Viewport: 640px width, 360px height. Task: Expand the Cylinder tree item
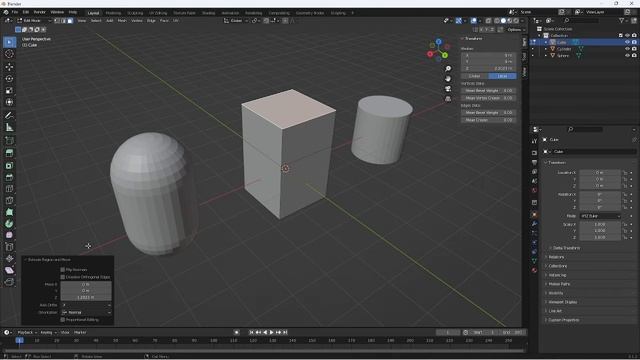[546, 49]
